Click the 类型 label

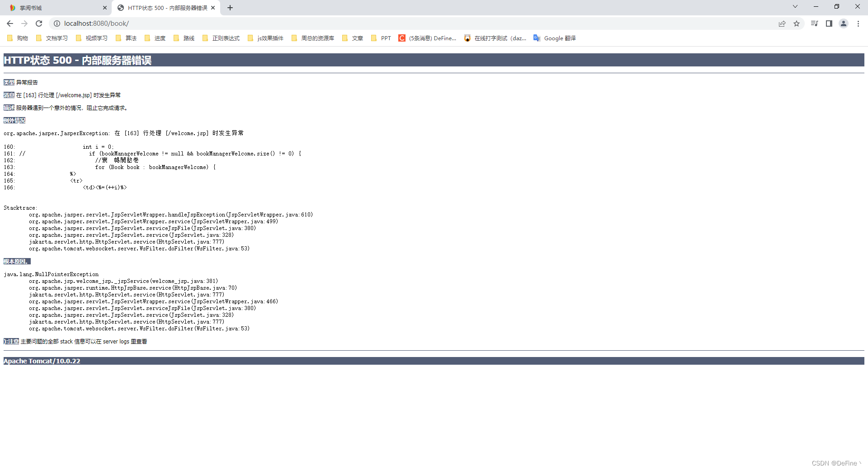(9, 82)
